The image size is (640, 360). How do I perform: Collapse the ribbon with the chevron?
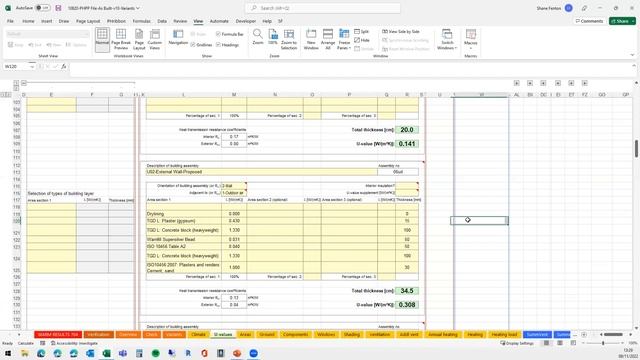click(632, 55)
